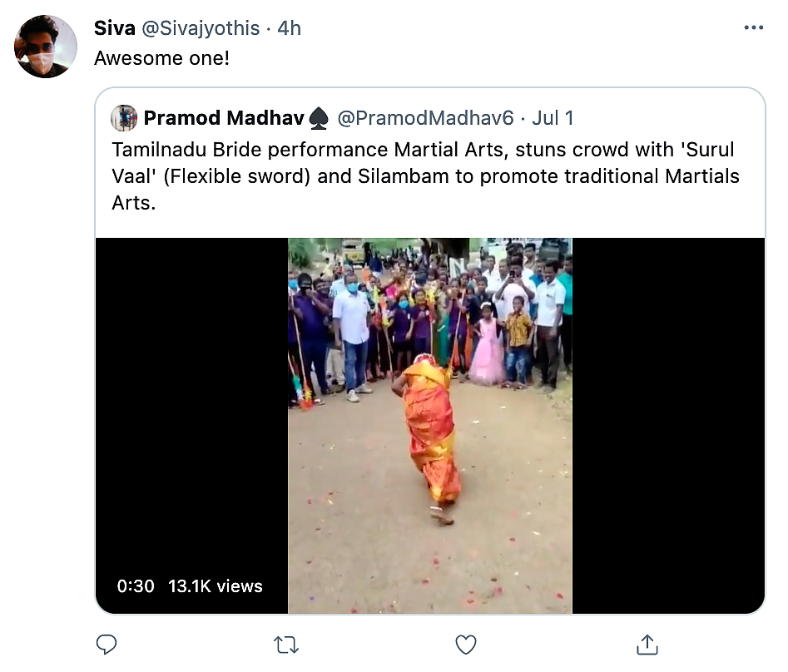This screenshot has width=788, height=672.
Task: Click Pramod Madhav's small avatar
Action: click(124, 118)
